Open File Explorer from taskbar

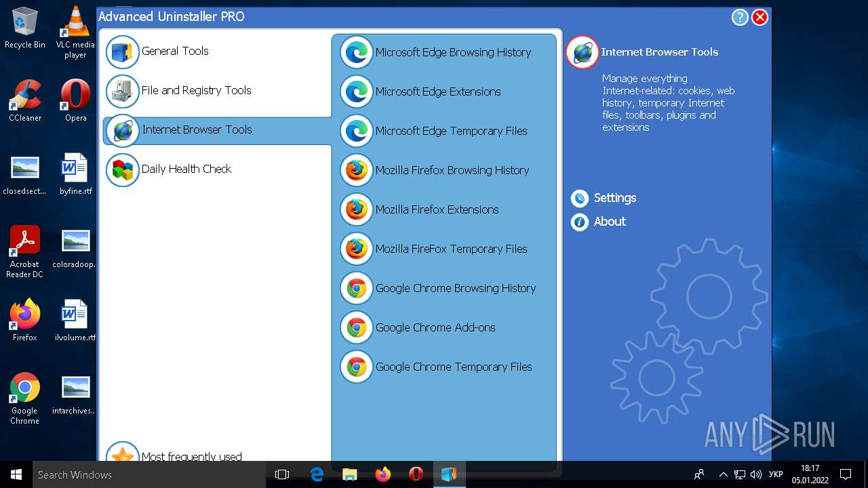[349, 474]
